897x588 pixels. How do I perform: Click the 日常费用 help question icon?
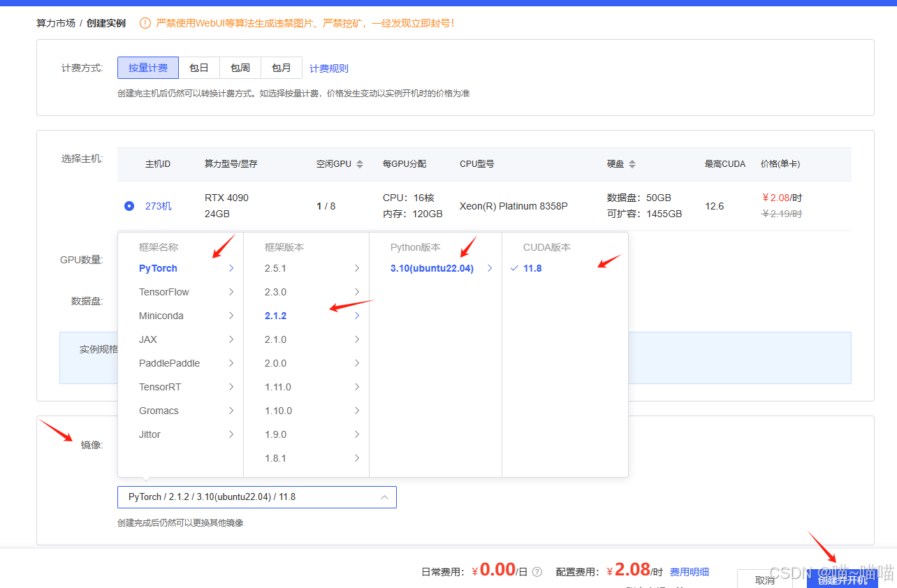(537, 571)
